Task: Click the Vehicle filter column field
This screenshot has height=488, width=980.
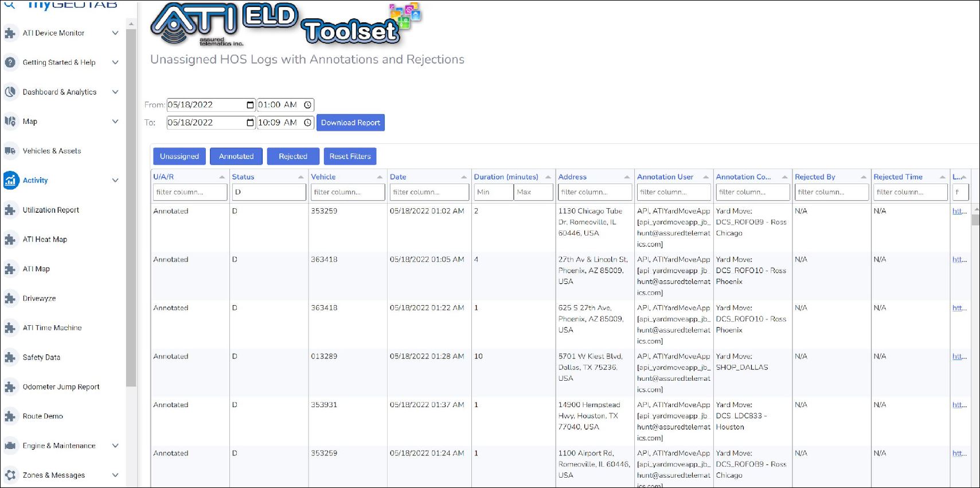Action: pos(348,192)
